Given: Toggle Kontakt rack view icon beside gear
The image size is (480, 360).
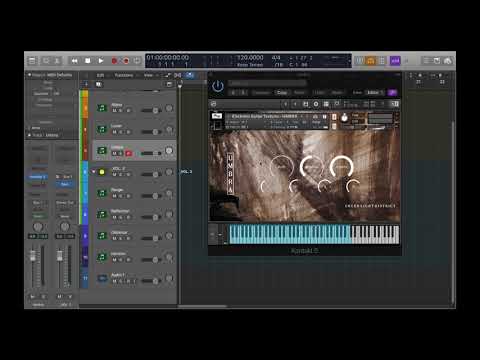Looking at the screenshot, I should pos(326,104).
